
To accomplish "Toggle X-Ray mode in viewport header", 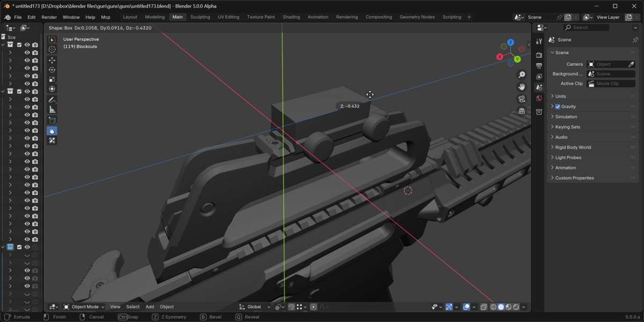I will pos(482,306).
